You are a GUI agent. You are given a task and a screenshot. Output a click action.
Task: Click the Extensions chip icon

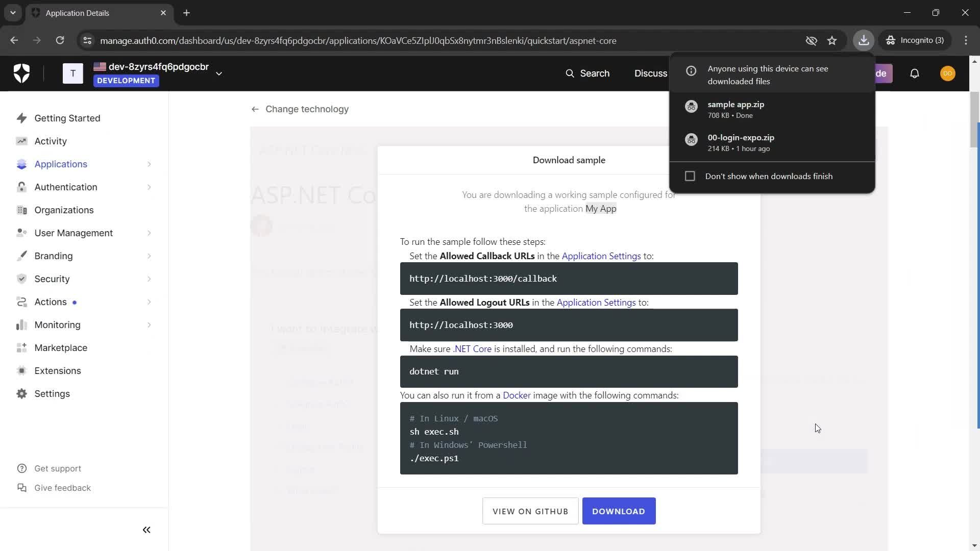pos(21,371)
